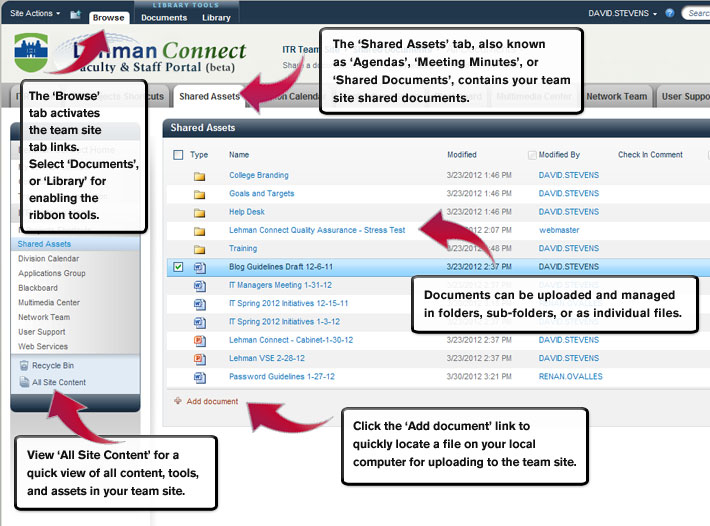Open IT Spring 2012 Initiatives 12-15-11 document
The image size is (710, 526).
click(288, 303)
